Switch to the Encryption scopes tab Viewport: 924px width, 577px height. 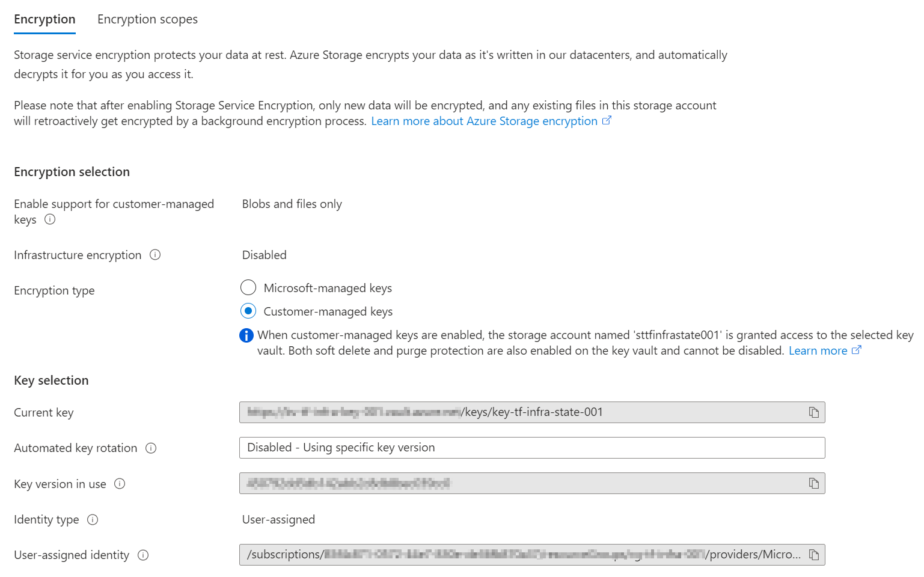(x=147, y=19)
